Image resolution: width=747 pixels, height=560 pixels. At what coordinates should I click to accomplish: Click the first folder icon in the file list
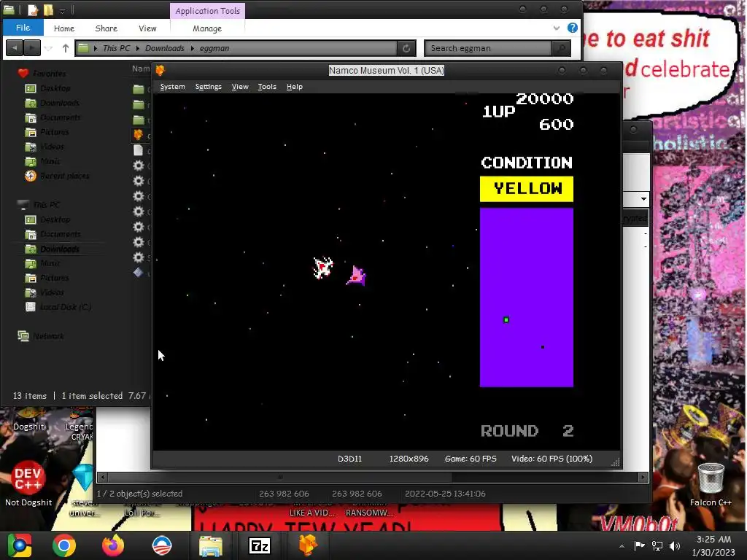click(x=138, y=89)
